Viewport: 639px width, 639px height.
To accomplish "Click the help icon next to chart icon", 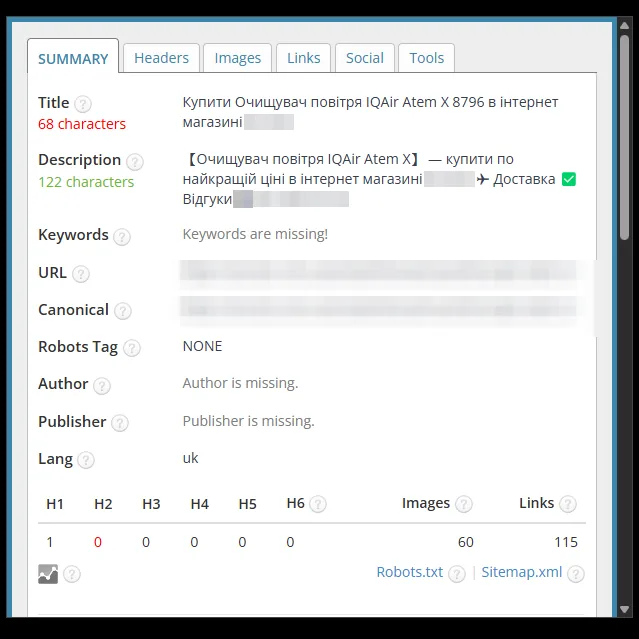I will (x=72, y=574).
